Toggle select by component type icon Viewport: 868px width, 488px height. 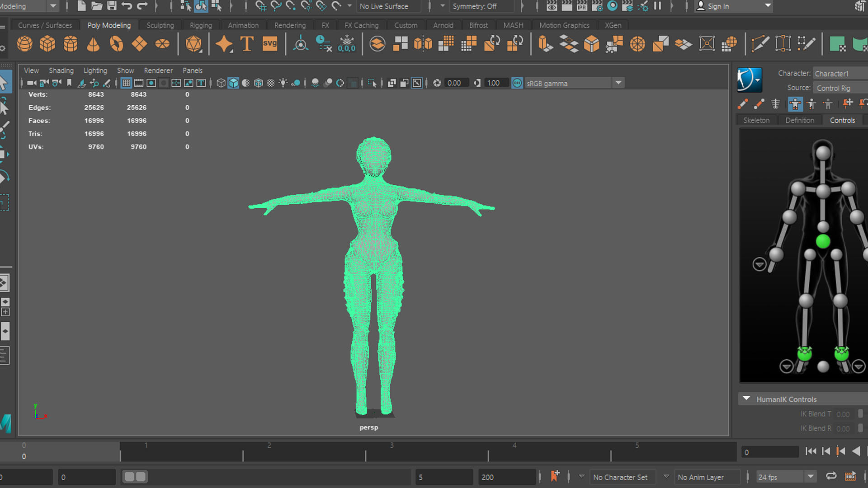tap(217, 6)
